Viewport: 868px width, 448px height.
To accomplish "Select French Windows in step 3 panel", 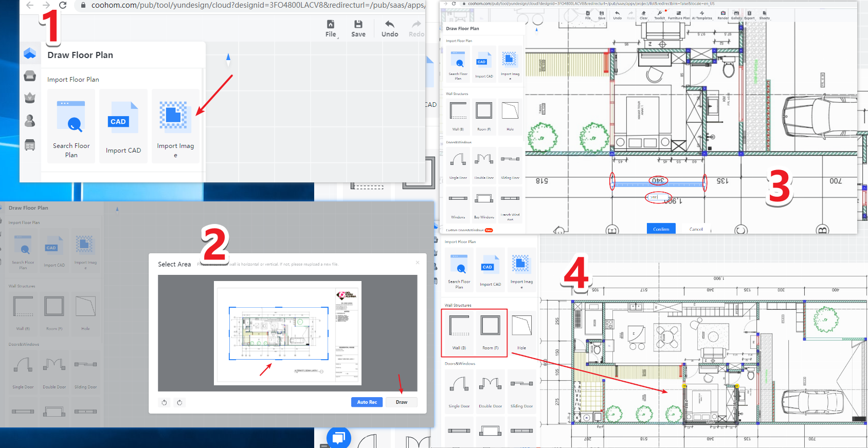I will point(510,204).
